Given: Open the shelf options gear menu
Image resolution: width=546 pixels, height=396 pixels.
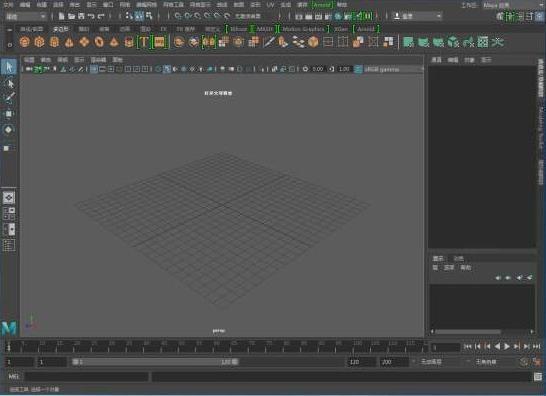Looking at the screenshot, I should click(10, 45).
